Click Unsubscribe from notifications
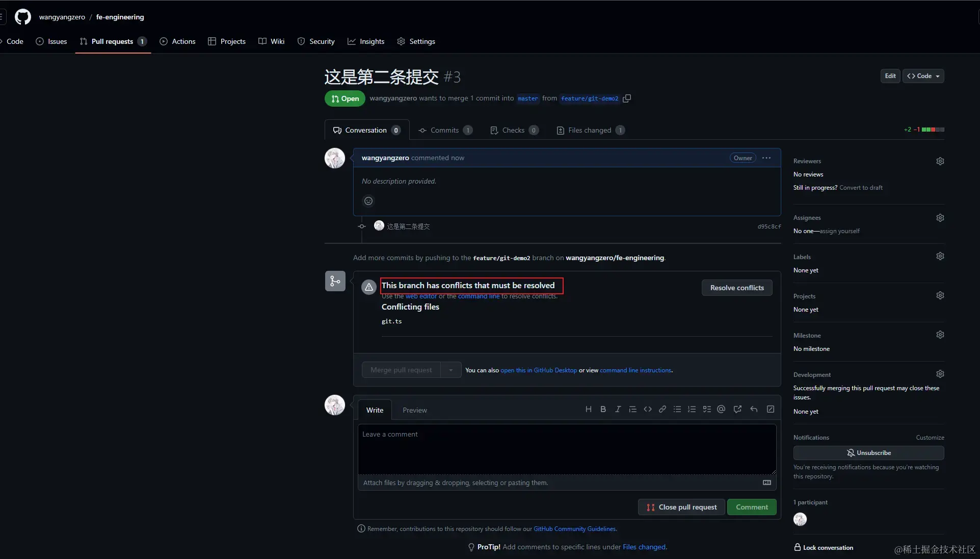The image size is (980, 559). [x=868, y=453]
